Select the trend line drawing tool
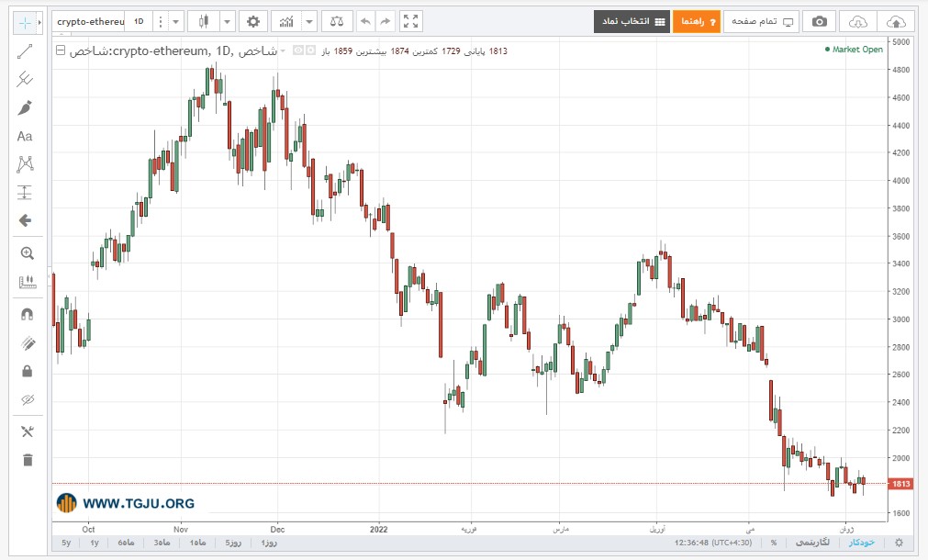The image size is (928, 560). click(24, 51)
